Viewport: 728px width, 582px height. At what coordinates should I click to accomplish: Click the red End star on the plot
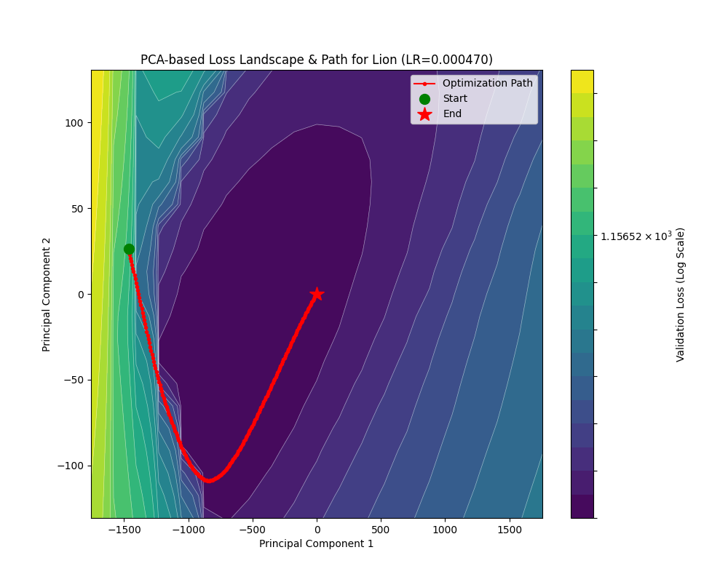click(x=317, y=294)
